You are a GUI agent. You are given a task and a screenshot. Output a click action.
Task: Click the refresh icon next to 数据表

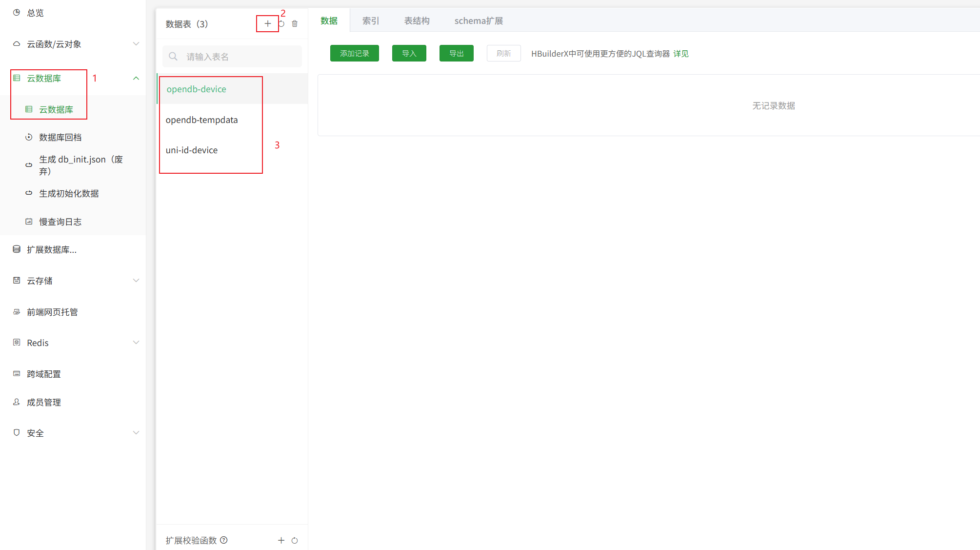coord(281,23)
